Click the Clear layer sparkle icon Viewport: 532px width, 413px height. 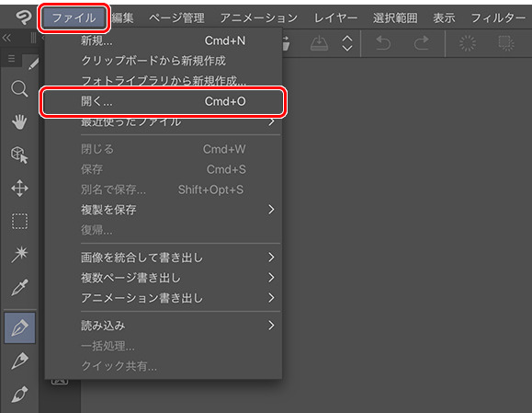(468, 43)
